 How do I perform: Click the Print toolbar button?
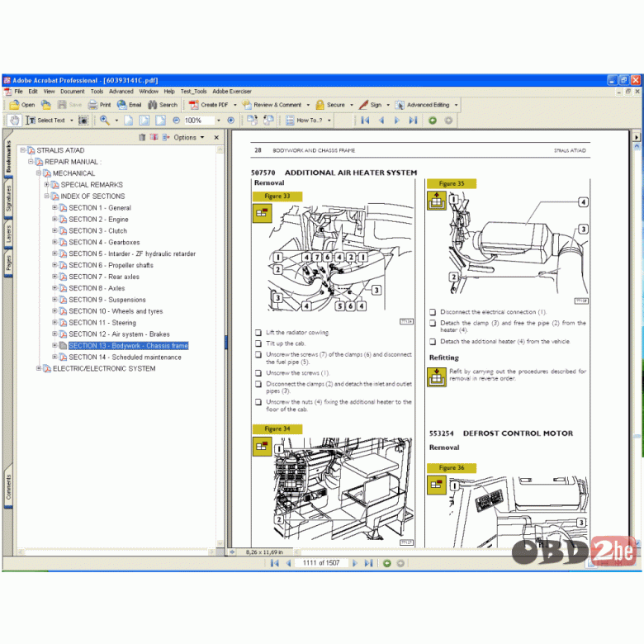point(99,105)
